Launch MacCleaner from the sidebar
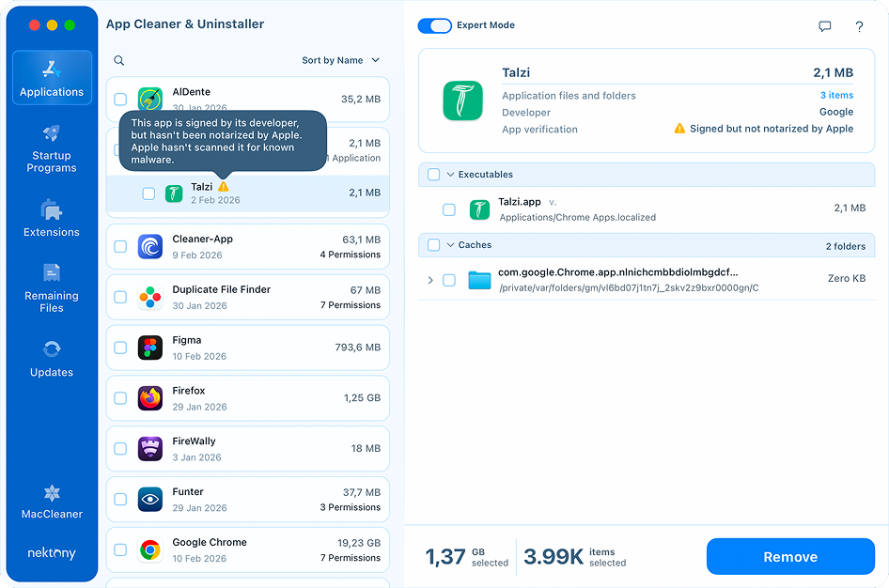 click(52, 503)
